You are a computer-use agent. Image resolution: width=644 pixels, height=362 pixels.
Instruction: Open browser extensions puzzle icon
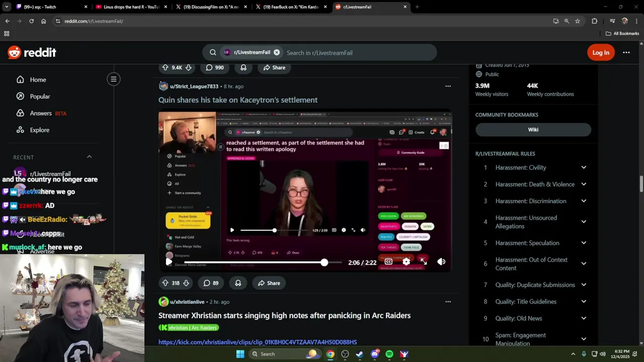pyautogui.click(x=594, y=21)
